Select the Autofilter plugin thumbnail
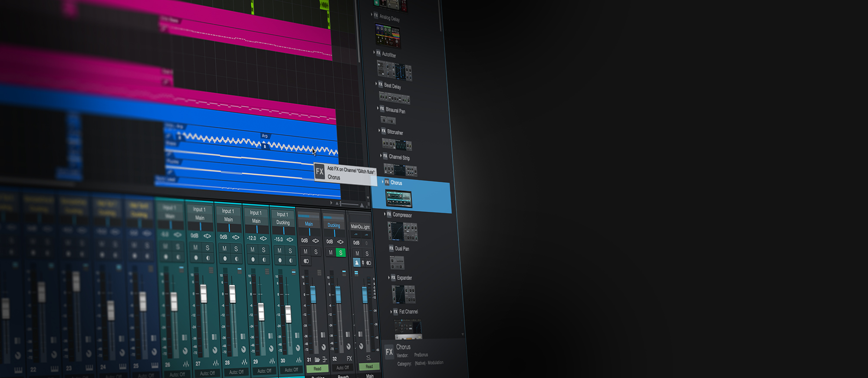 click(394, 71)
